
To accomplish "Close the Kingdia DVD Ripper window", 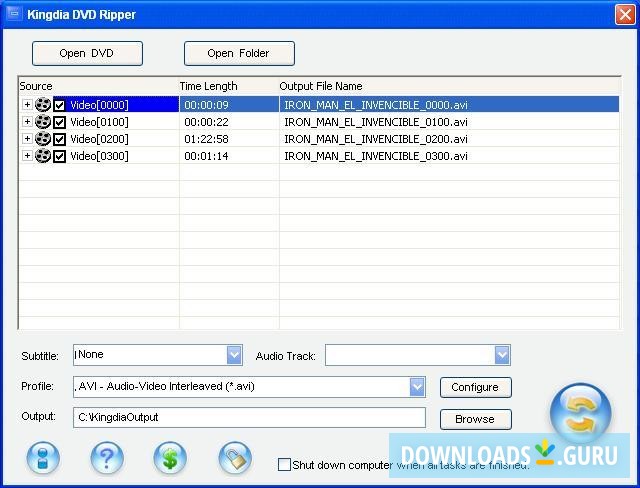I will pyautogui.click(x=625, y=15).
